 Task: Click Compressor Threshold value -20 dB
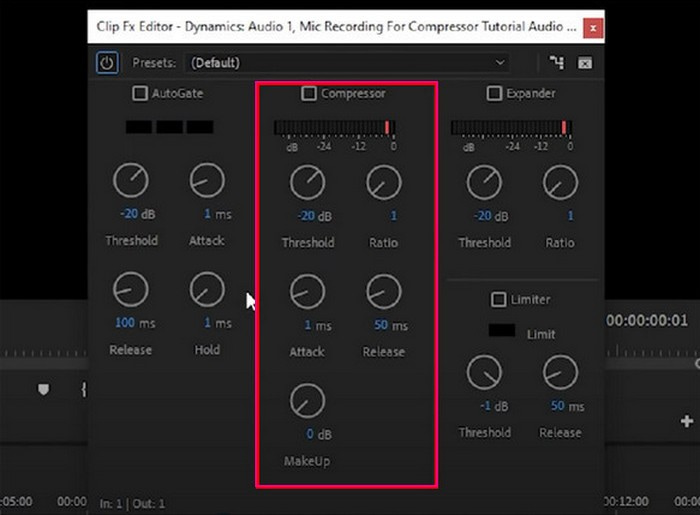tap(314, 216)
